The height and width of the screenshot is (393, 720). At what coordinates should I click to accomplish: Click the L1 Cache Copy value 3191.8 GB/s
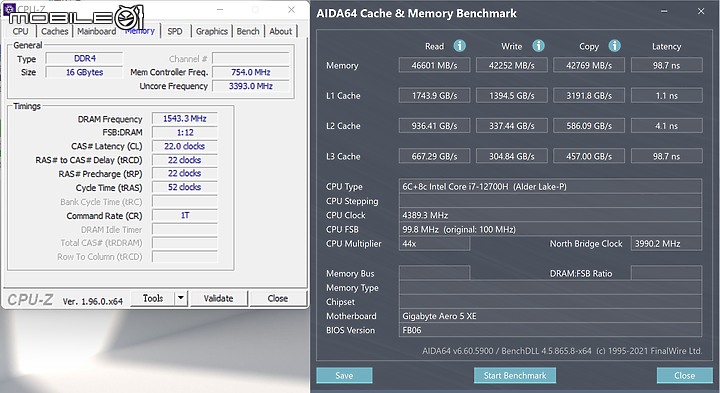(589, 95)
